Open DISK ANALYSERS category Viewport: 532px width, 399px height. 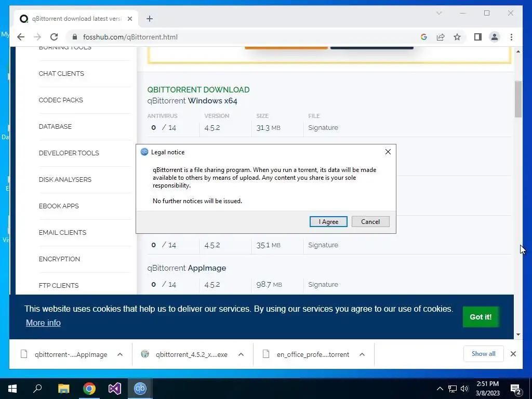(65, 179)
